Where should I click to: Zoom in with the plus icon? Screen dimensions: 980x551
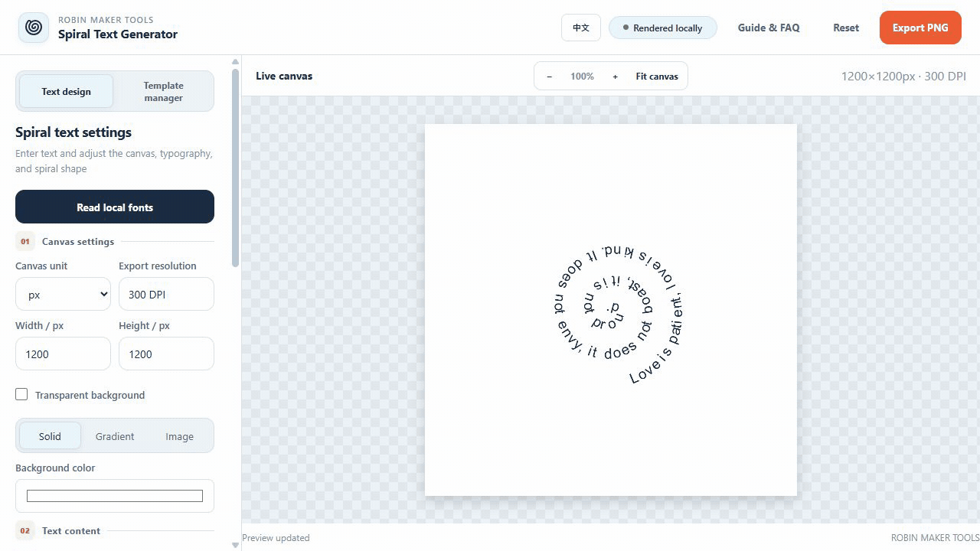(x=615, y=77)
